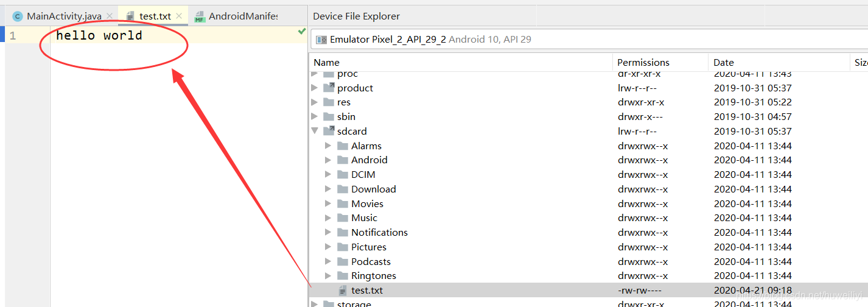Expand the Music folder arrow
868x307 pixels.
click(x=328, y=218)
